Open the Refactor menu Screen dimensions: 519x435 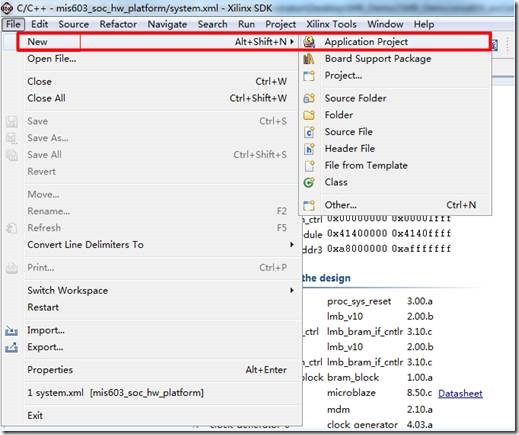118,24
